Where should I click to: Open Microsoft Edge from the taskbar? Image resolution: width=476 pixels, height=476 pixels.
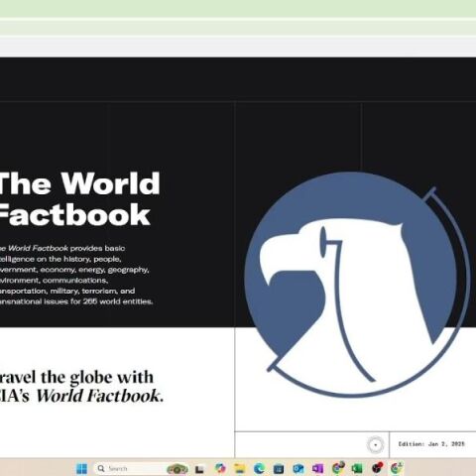coord(260,468)
